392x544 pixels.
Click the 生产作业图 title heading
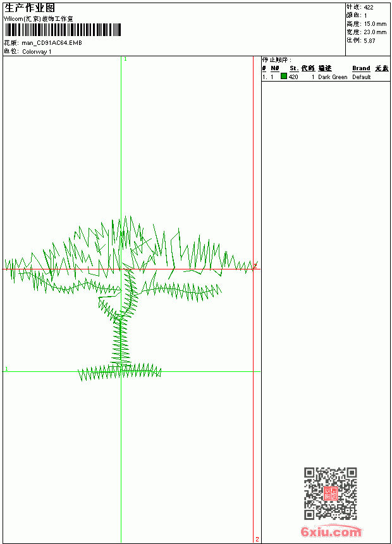(30, 8)
